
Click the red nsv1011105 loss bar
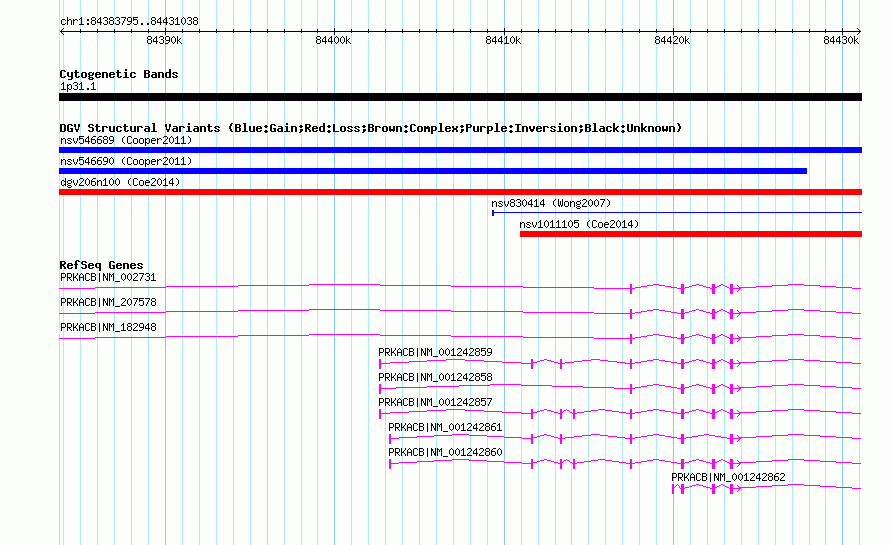pyautogui.click(x=691, y=234)
